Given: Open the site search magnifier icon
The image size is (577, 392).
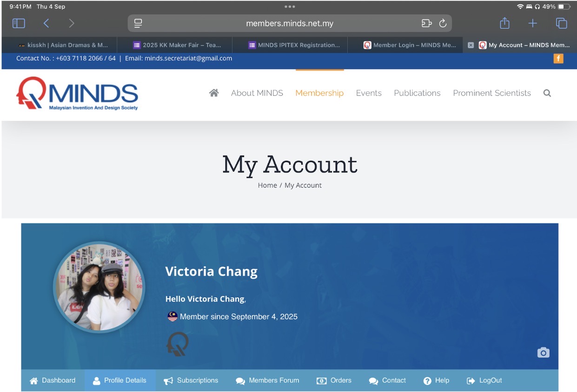Looking at the screenshot, I should tap(547, 93).
